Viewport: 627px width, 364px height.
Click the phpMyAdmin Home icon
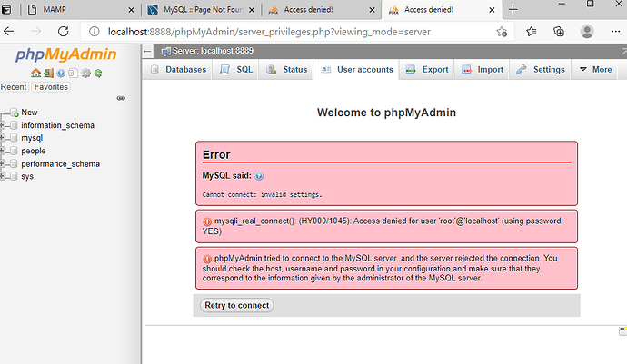pyautogui.click(x=36, y=74)
